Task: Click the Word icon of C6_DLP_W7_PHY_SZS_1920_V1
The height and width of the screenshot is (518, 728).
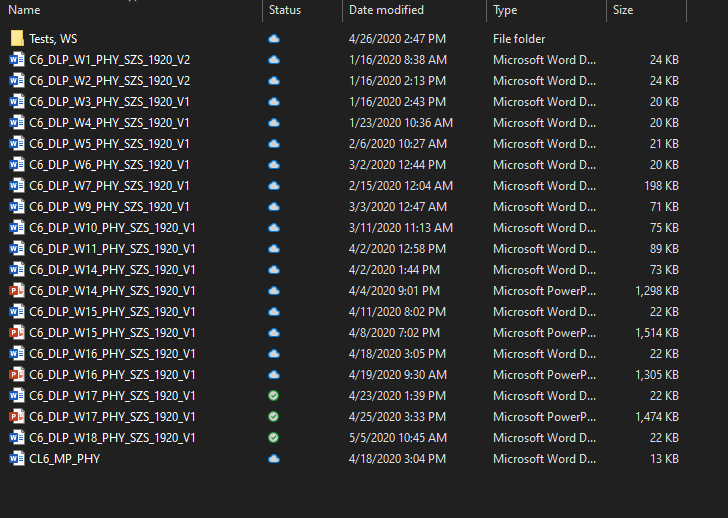Action: click(17, 186)
